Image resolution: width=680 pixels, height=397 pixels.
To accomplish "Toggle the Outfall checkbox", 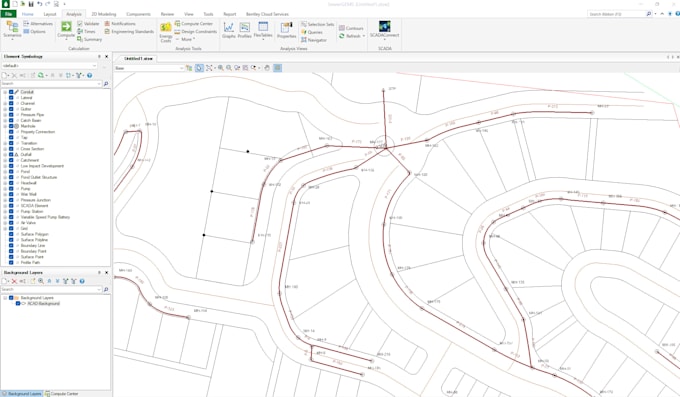I will pyautogui.click(x=11, y=154).
